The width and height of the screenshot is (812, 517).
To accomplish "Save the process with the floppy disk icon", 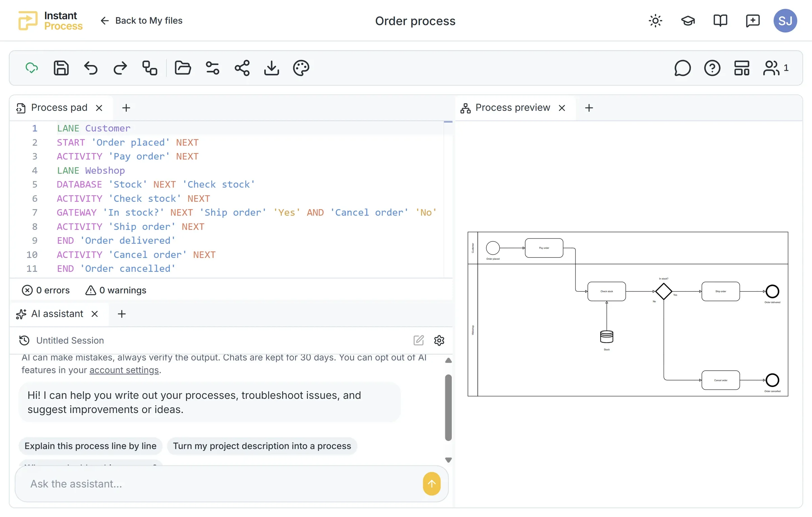I will point(61,68).
